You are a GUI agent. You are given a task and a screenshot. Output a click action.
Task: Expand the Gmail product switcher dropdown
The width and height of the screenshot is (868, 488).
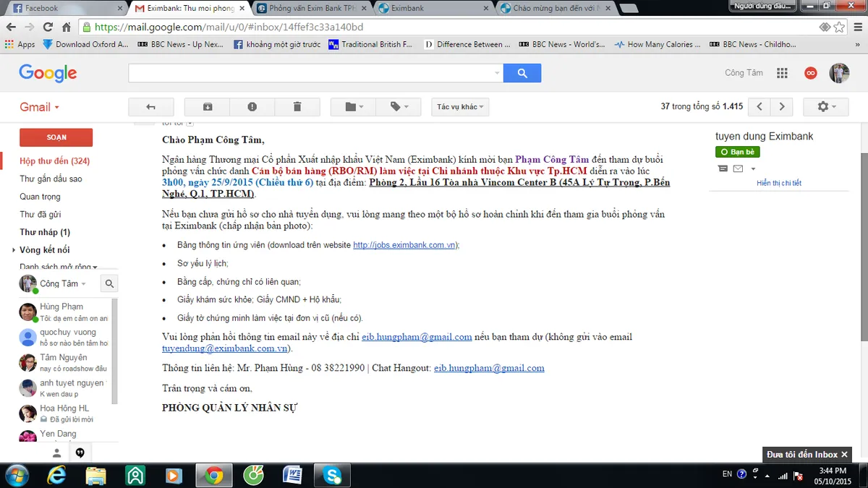(39, 107)
